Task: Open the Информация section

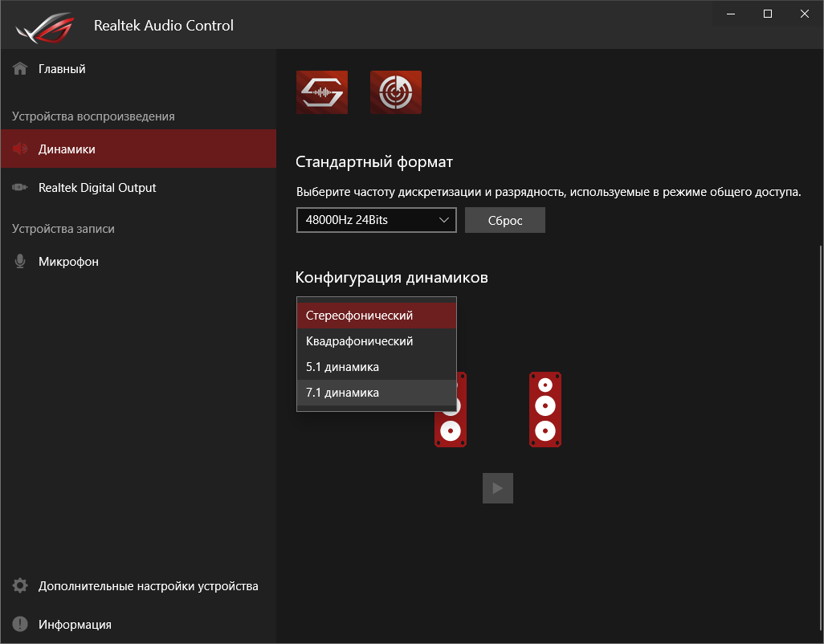Action: pyautogui.click(x=75, y=625)
